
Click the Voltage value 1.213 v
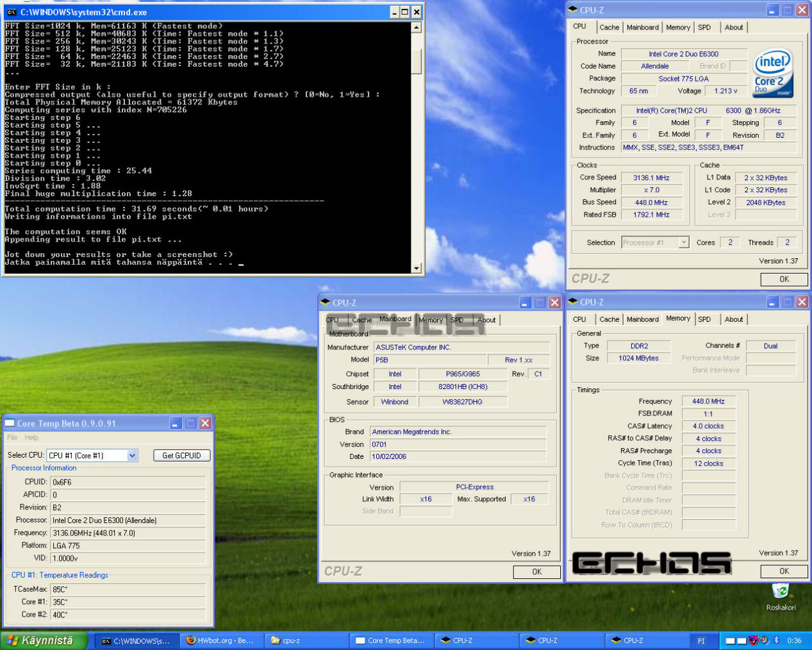(725, 91)
